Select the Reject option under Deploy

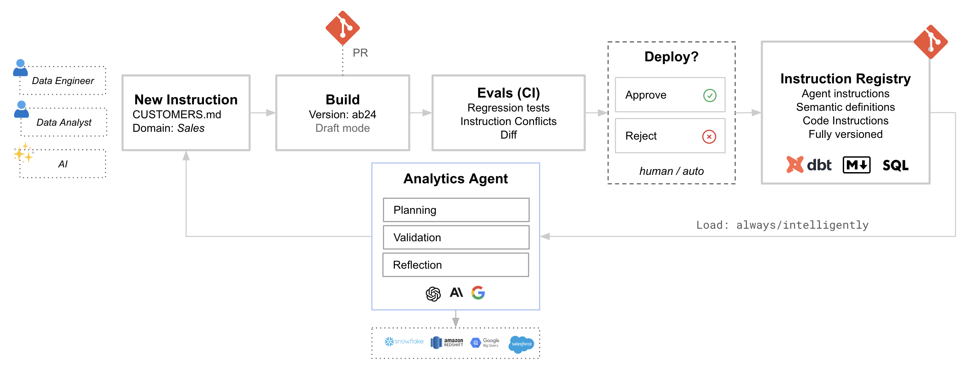[670, 136]
